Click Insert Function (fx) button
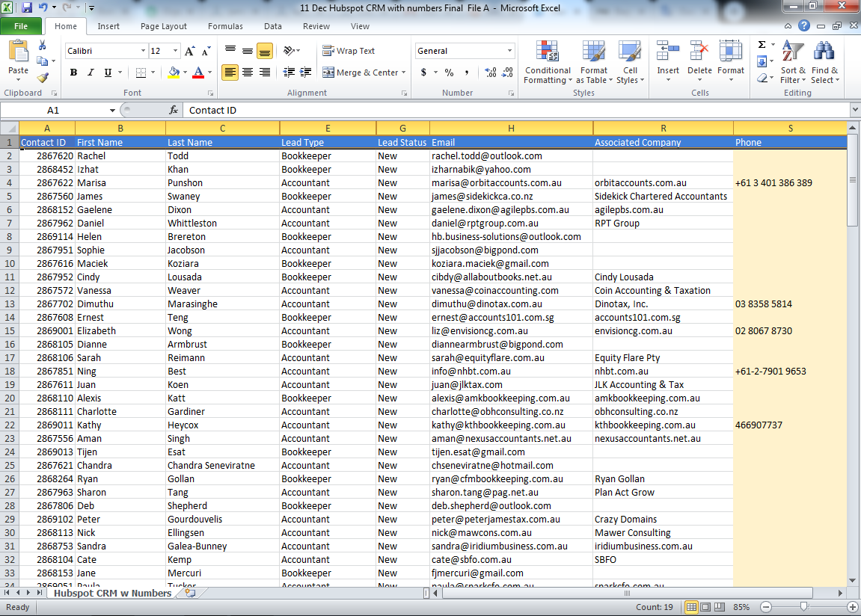Screen dimensions: 861x616 point(174,110)
